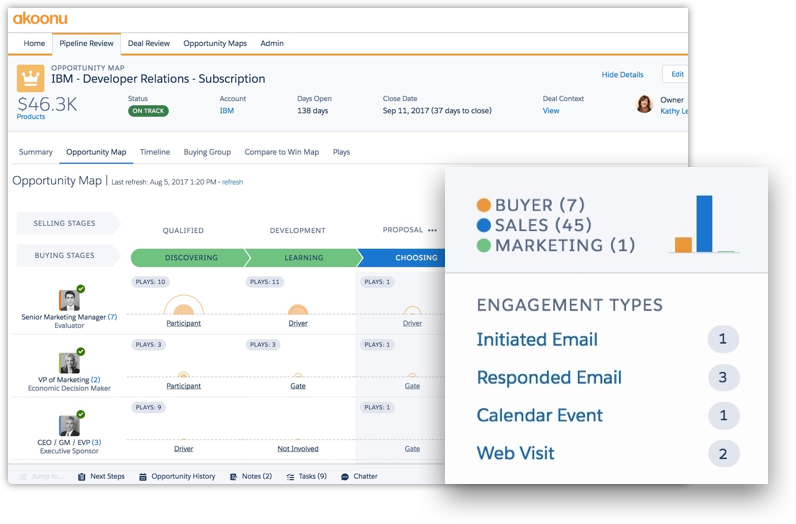Open the Compare to Win Map sub-tab
796x524 pixels.
(x=282, y=152)
